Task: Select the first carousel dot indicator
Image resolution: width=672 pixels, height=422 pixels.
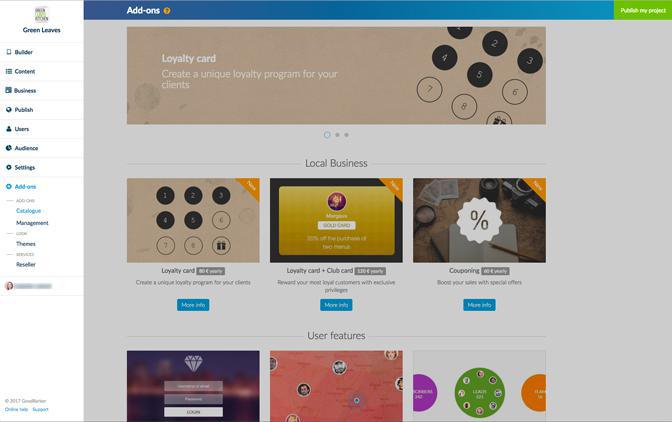Action: pos(327,135)
